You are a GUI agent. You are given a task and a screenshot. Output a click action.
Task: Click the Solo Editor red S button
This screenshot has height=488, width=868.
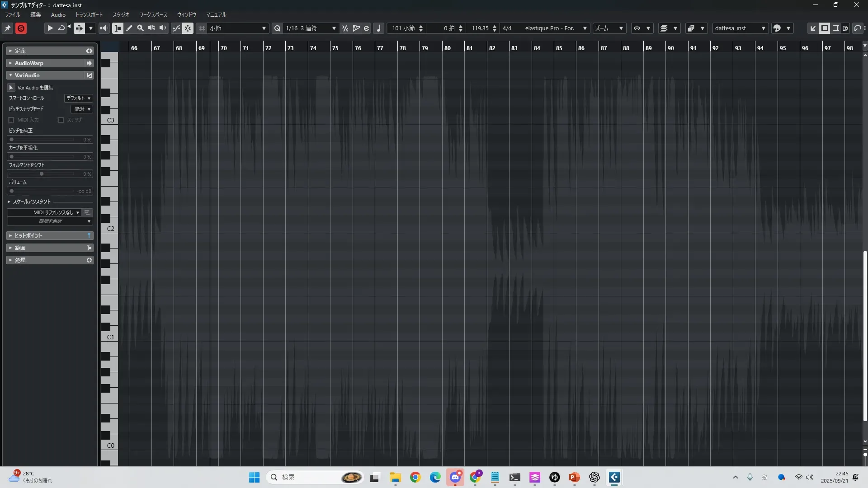(21, 28)
